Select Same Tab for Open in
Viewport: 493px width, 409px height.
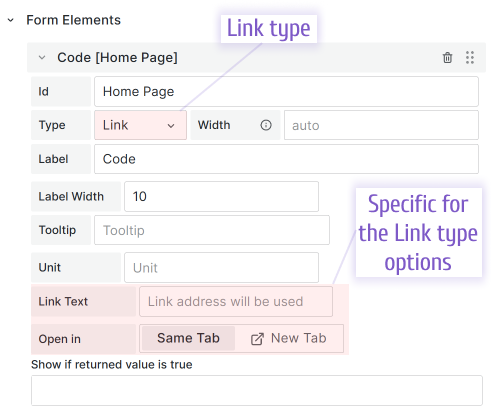tap(188, 338)
